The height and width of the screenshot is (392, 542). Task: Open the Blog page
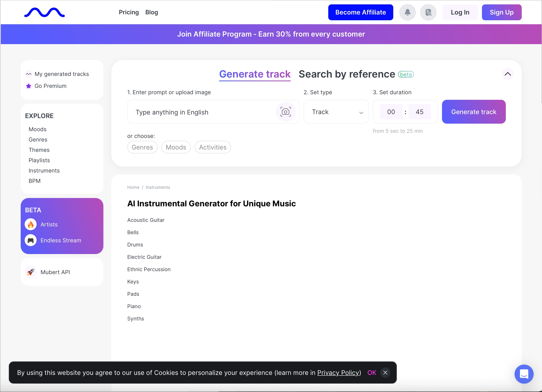(x=152, y=12)
